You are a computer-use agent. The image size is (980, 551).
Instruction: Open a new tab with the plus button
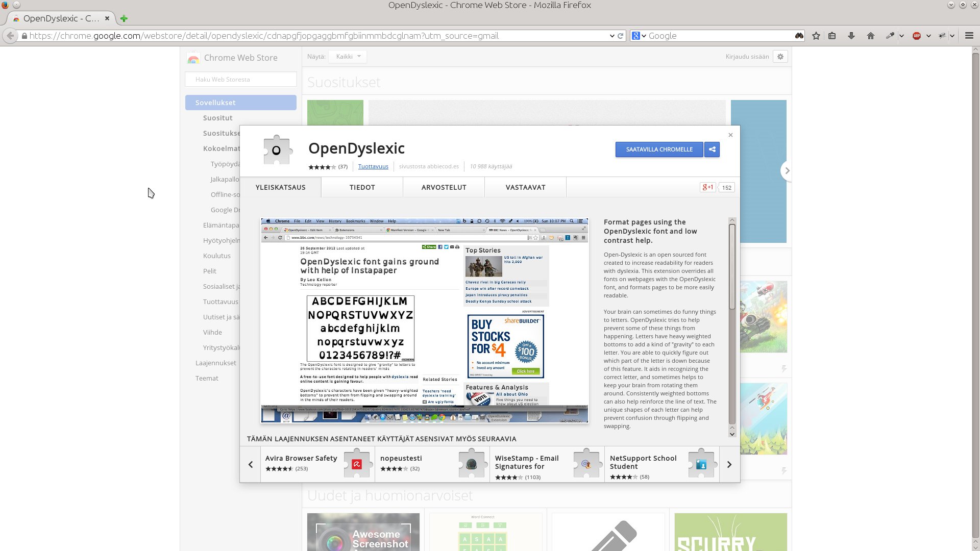tap(124, 18)
